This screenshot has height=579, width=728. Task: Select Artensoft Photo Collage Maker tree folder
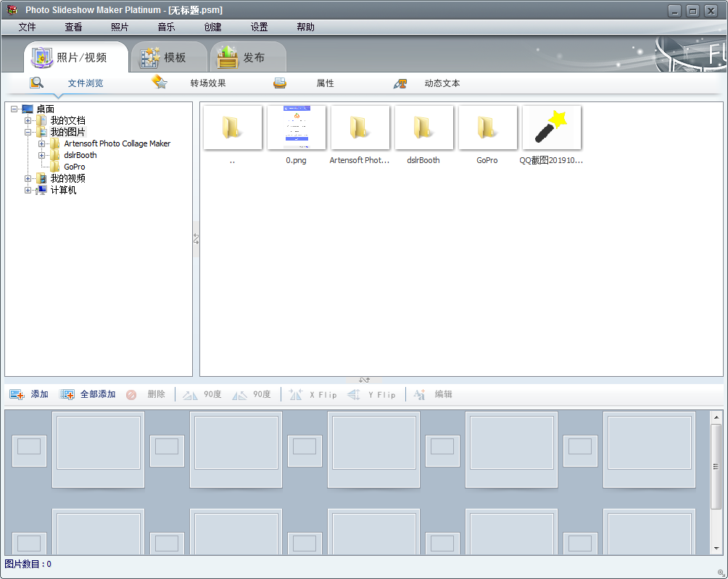(x=117, y=143)
